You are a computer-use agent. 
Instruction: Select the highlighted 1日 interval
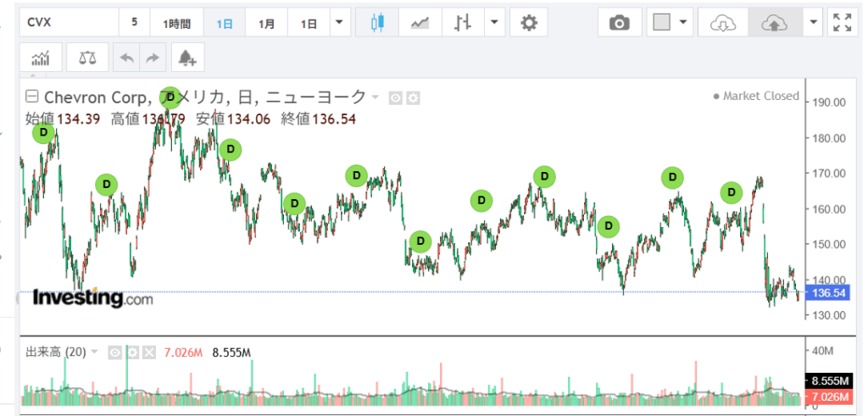point(224,23)
